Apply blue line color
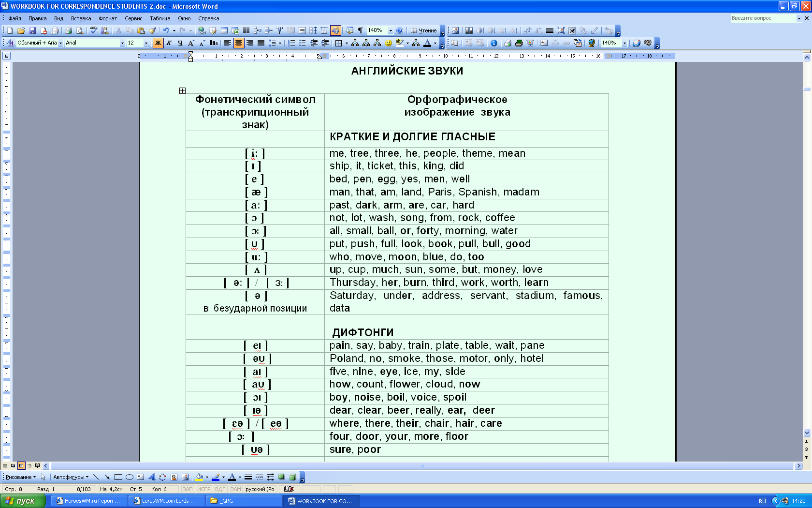Image resolution: width=812 pixels, height=508 pixels. tap(216, 477)
